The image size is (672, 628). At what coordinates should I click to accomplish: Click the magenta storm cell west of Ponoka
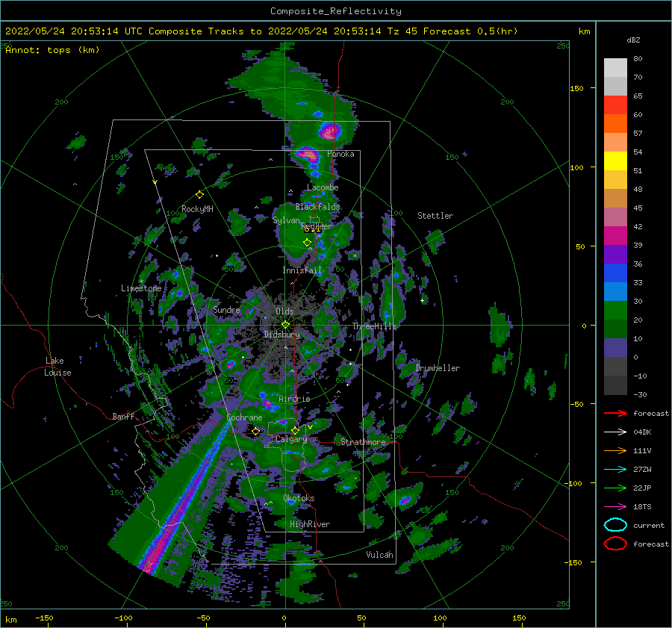click(x=308, y=154)
